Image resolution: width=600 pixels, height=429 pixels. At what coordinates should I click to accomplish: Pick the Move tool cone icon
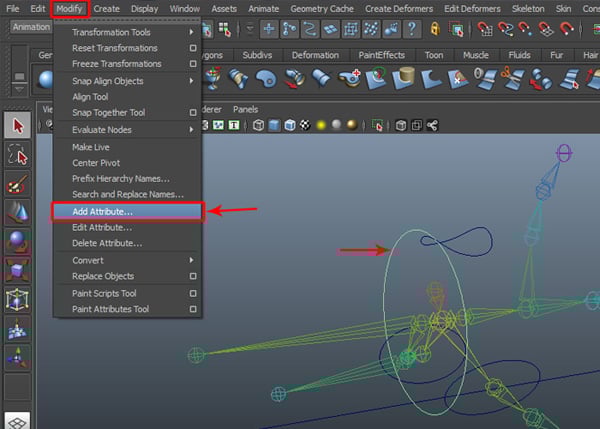pyautogui.click(x=18, y=213)
